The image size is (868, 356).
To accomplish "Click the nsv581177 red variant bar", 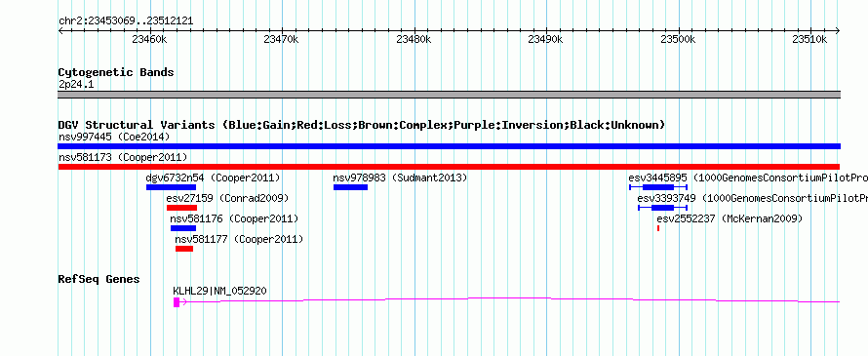I will [x=184, y=249].
